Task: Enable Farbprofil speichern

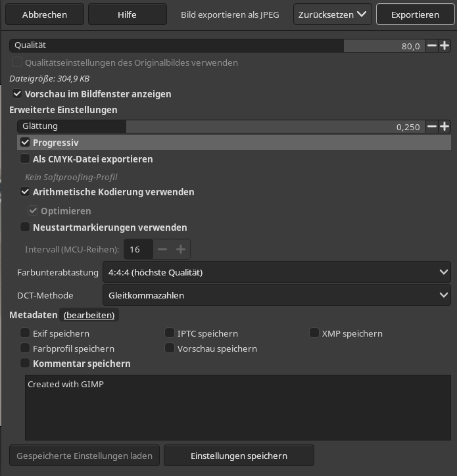Action: tap(25, 348)
